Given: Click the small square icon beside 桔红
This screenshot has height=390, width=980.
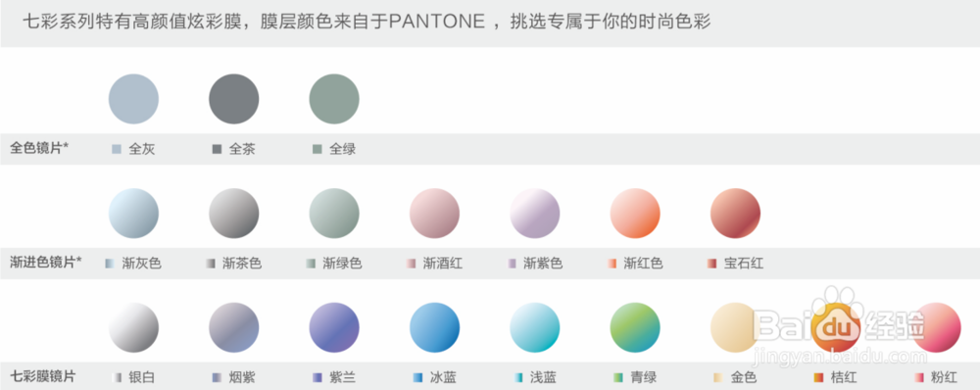Looking at the screenshot, I should (x=818, y=377).
